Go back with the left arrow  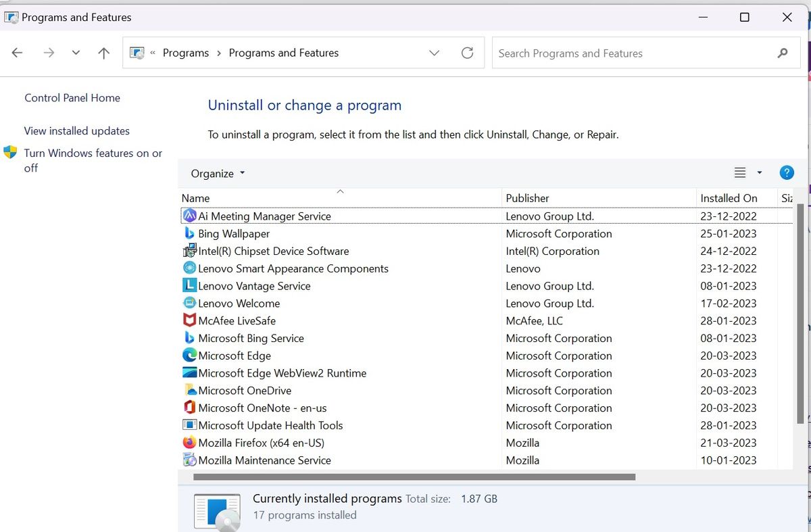click(x=18, y=53)
